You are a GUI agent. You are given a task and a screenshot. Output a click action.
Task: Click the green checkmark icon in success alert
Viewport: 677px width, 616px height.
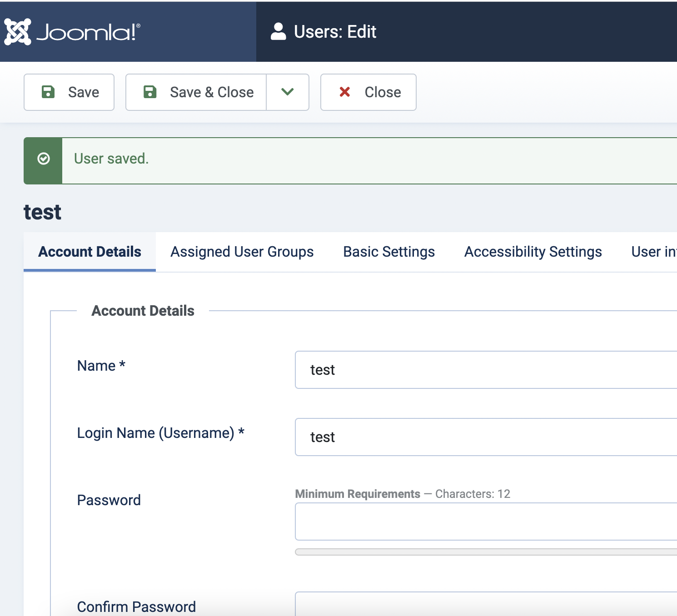[44, 159]
